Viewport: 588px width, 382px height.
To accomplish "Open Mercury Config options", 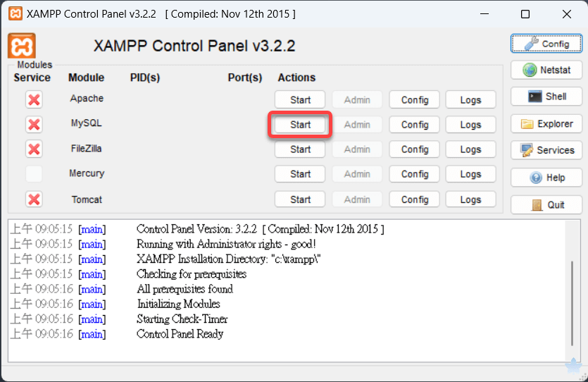I will 414,174.
